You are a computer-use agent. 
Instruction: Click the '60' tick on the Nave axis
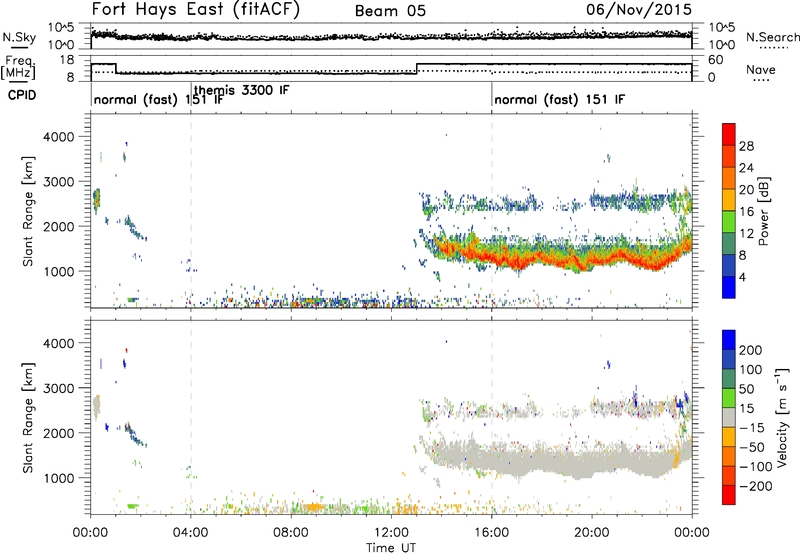[x=716, y=60]
